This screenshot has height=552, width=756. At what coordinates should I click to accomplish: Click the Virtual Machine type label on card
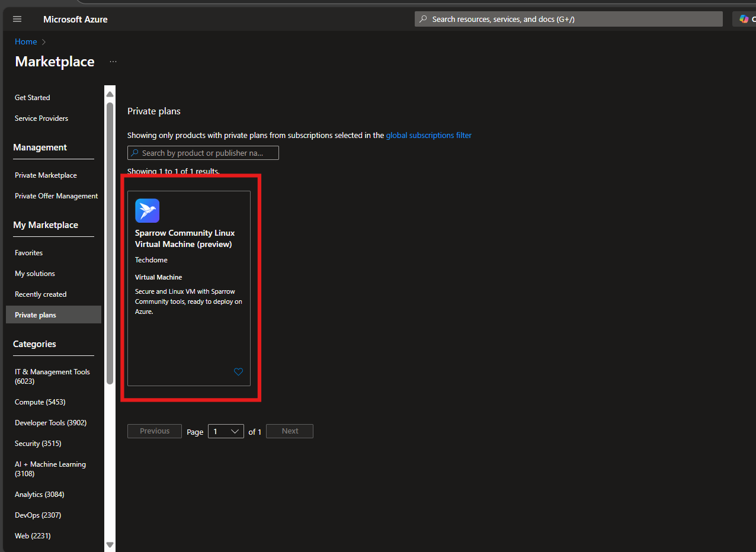[x=159, y=277]
